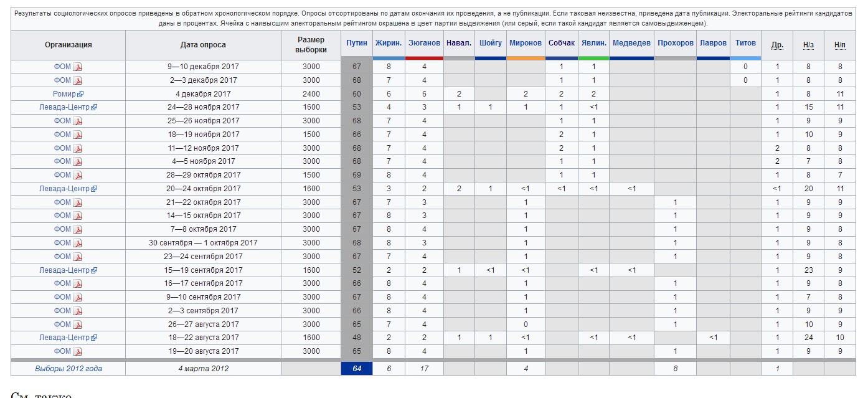Click the Др. abbreviated column header
The width and height of the screenshot is (868, 398).
pyautogui.click(x=777, y=45)
